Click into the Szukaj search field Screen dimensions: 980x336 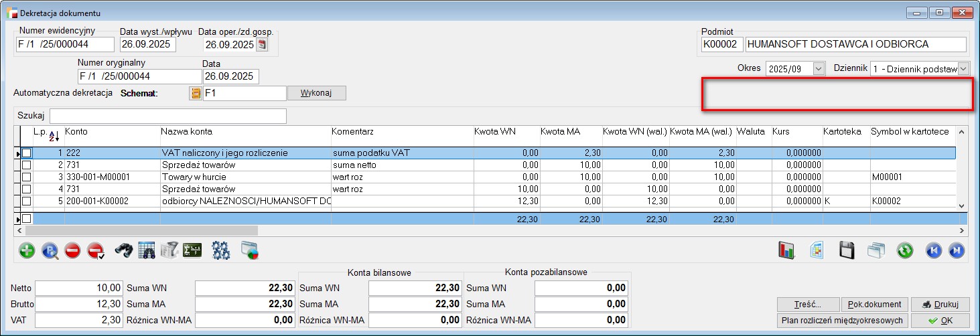coord(167,116)
